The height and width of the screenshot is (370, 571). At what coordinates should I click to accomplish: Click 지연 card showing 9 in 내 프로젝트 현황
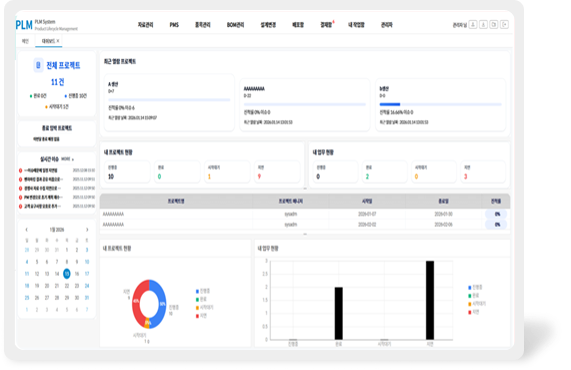tap(277, 172)
